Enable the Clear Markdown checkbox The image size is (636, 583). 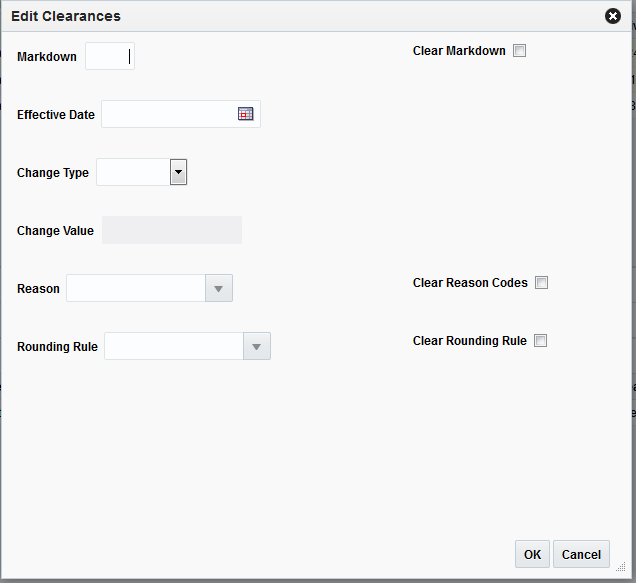click(519, 51)
